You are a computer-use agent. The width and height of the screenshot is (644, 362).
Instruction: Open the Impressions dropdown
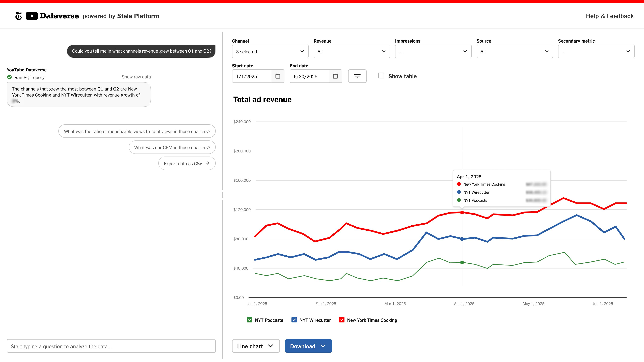pyautogui.click(x=433, y=51)
